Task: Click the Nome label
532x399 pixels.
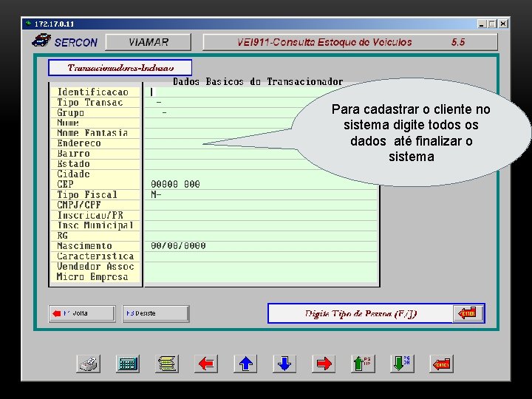Action: pos(68,123)
